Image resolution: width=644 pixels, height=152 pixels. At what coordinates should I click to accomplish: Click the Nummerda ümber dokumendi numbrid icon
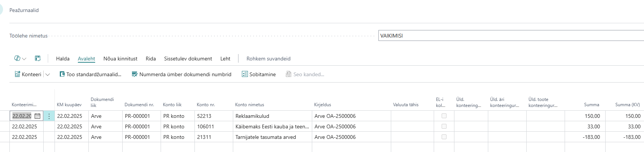coord(135,74)
